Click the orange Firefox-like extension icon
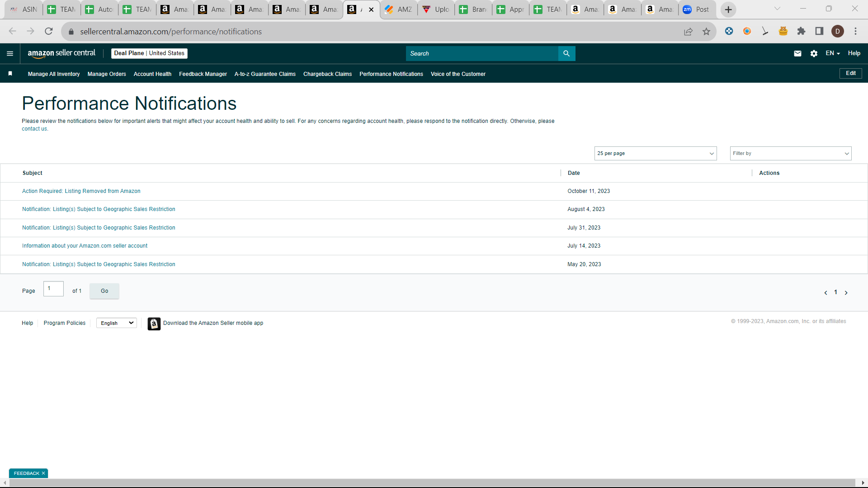Image resolution: width=868 pixels, height=488 pixels. click(x=747, y=31)
